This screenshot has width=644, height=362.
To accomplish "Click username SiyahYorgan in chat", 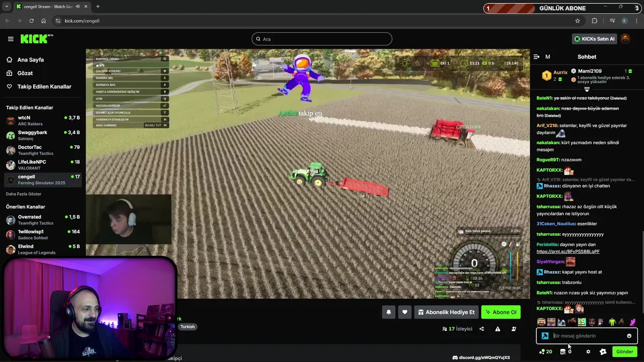I will (550, 262).
